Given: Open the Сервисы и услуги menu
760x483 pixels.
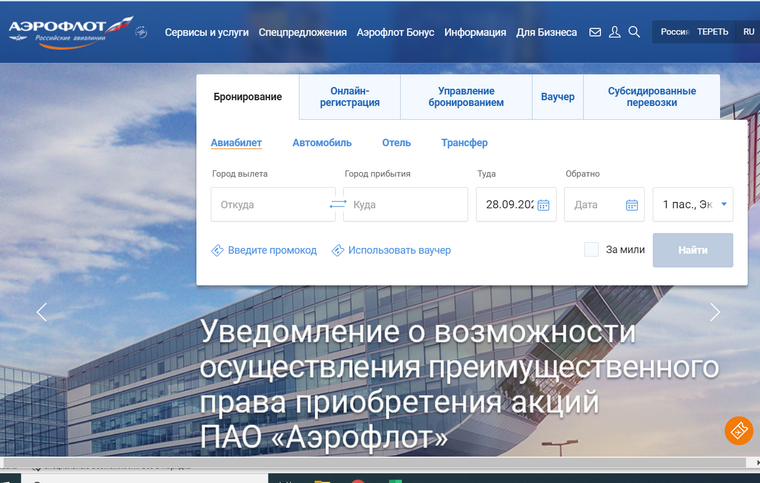Looking at the screenshot, I should coord(206,32).
